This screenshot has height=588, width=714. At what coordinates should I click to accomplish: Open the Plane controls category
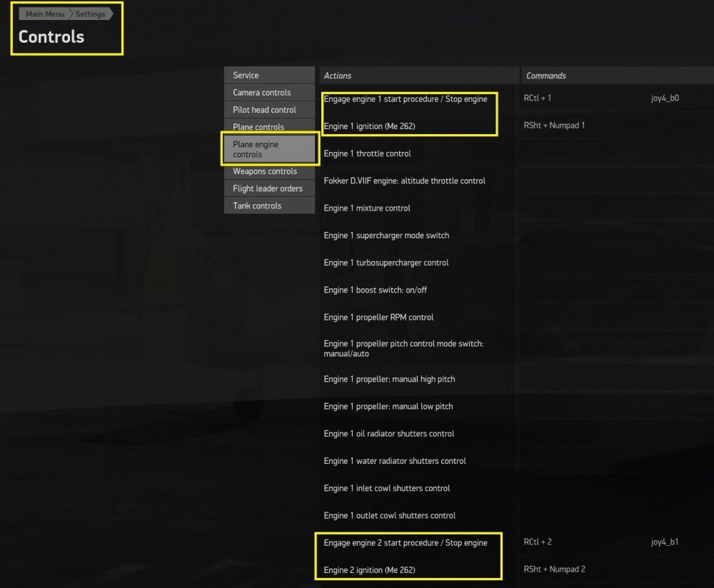tap(269, 126)
